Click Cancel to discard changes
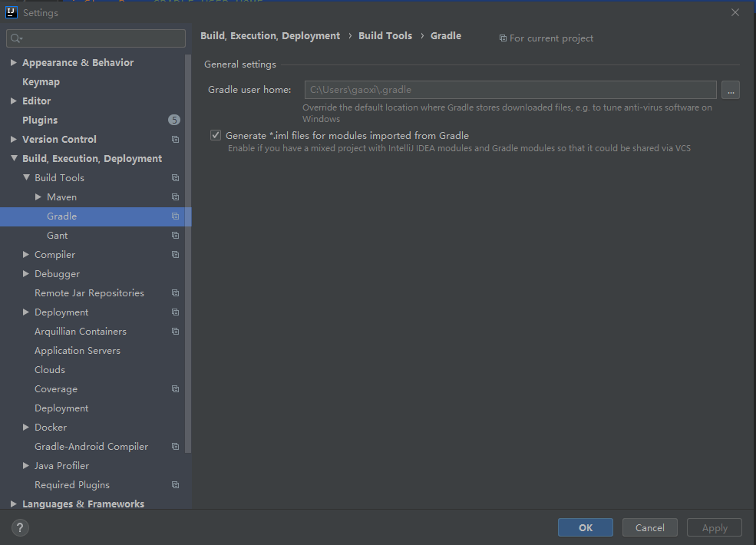The image size is (756, 545). click(x=649, y=527)
